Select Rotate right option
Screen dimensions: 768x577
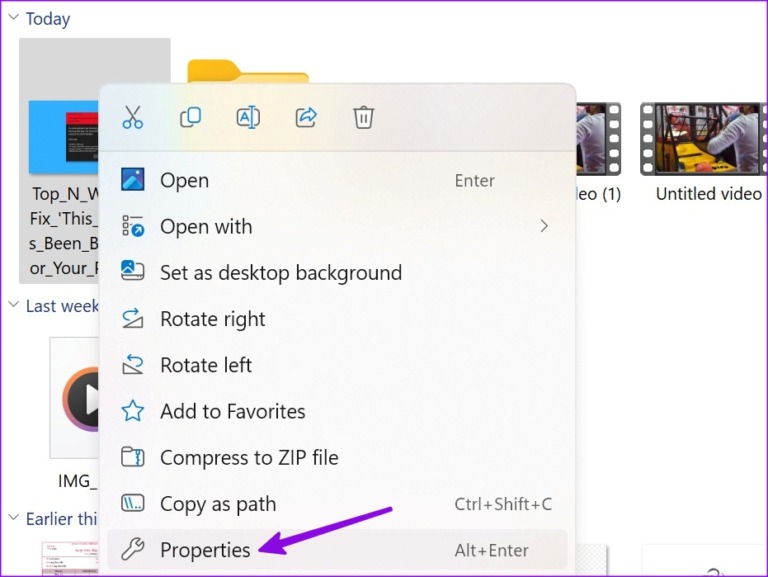tap(212, 319)
